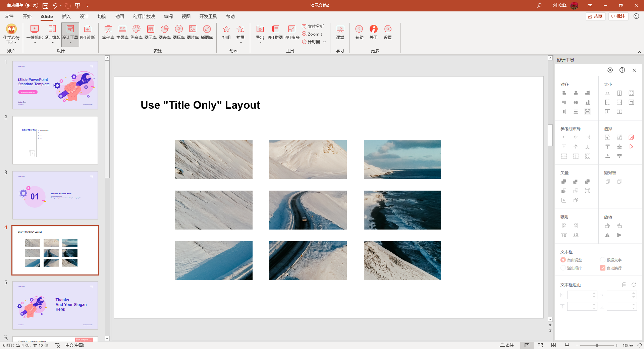Click the align left icon in 对齐 section
This screenshot has width=644, height=349.
564,93
